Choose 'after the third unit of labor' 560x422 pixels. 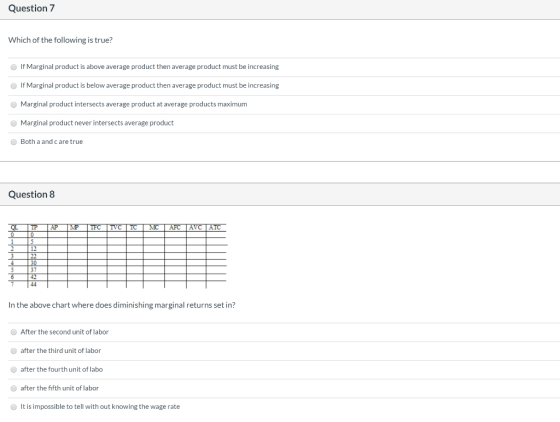click(14, 351)
